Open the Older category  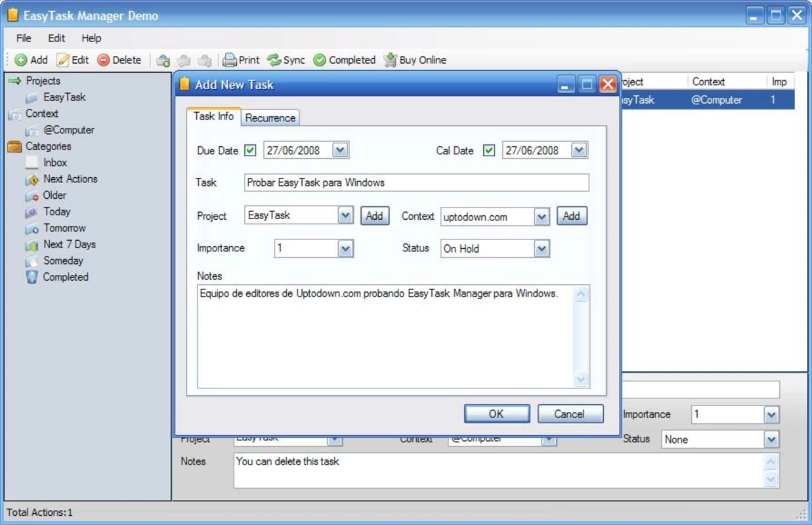(x=54, y=196)
